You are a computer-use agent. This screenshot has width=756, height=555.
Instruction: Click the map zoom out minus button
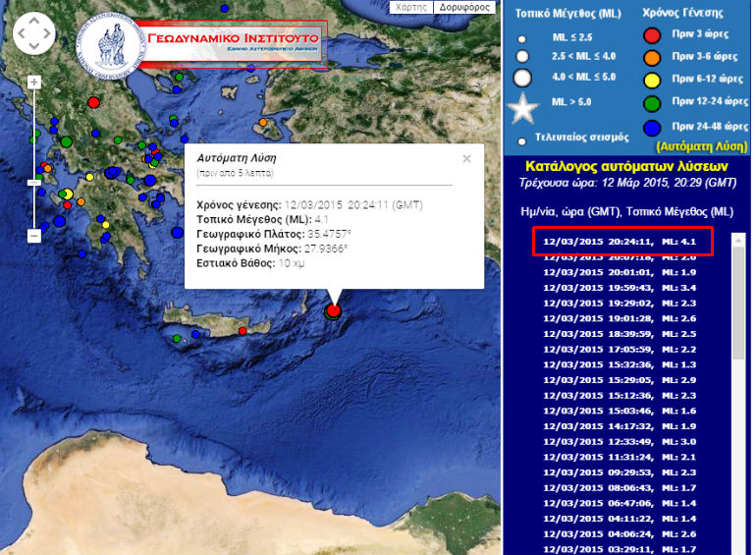pos(33,236)
